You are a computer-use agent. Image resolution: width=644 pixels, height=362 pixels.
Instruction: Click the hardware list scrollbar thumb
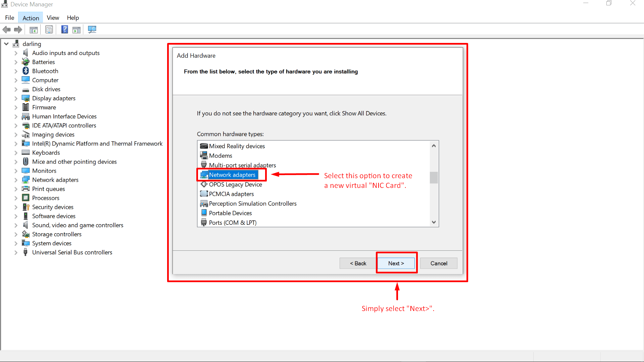click(434, 177)
